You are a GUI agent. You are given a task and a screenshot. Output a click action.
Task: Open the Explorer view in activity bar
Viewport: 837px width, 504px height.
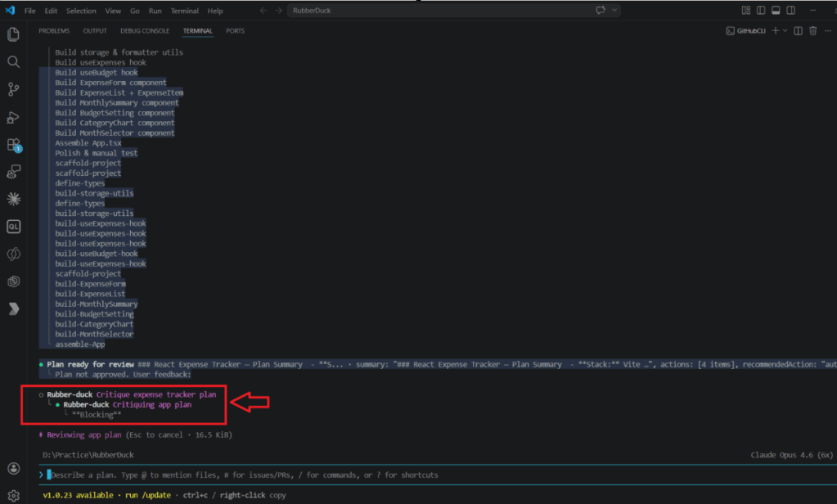13,34
